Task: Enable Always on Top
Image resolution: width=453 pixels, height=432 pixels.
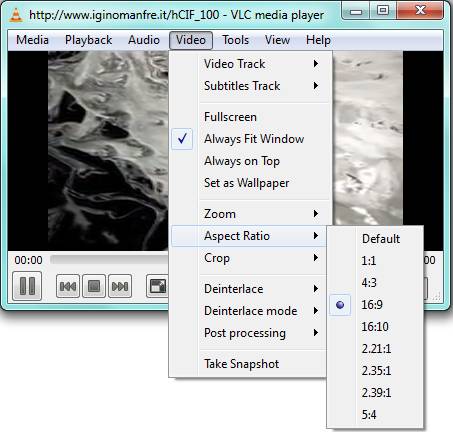Action: pyautogui.click(x=249, y=161)
